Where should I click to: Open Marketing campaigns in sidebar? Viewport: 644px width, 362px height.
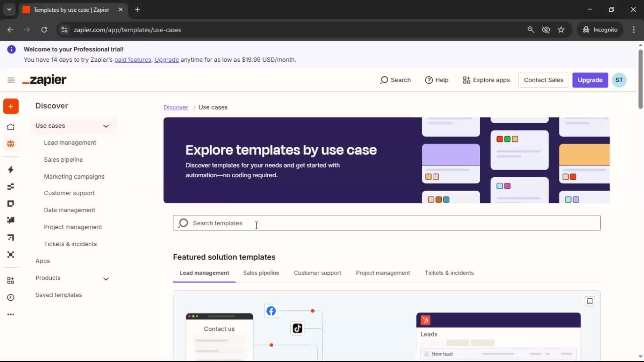tap(74, 177)
